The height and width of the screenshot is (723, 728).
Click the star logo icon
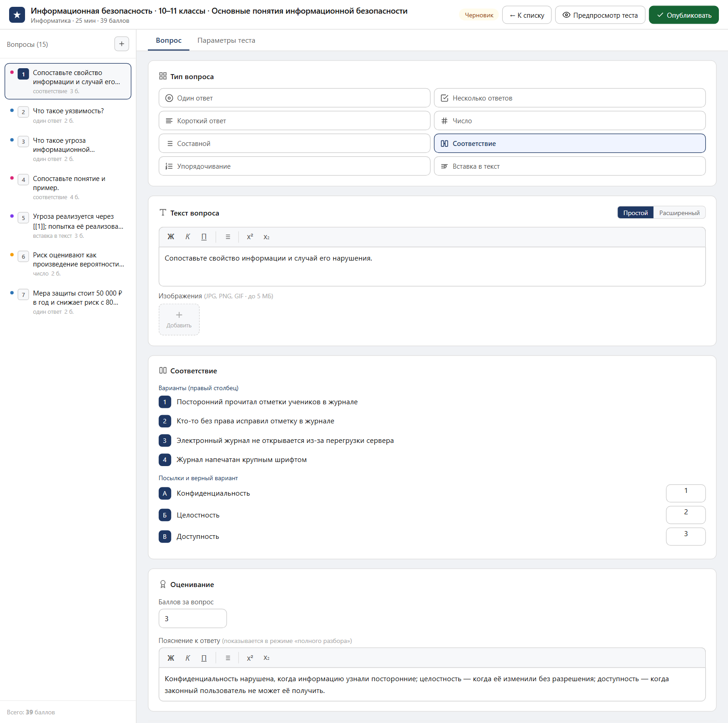17,15
